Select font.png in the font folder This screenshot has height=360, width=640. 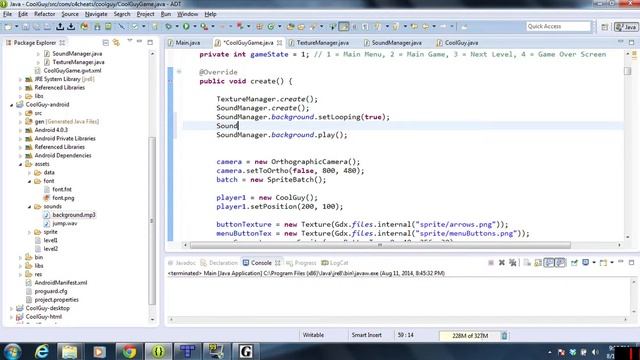click(63, 198)
